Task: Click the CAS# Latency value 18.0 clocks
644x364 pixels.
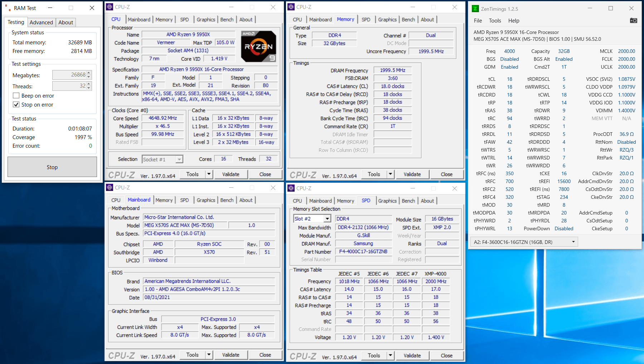Action: pyautogui.click(x=393, y=86)
